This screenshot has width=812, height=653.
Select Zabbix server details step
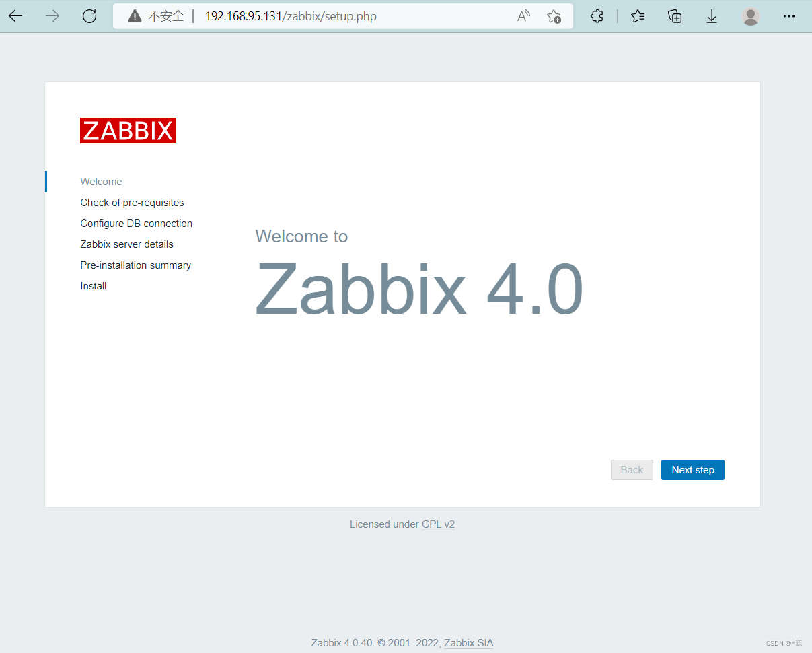(127, 244)
